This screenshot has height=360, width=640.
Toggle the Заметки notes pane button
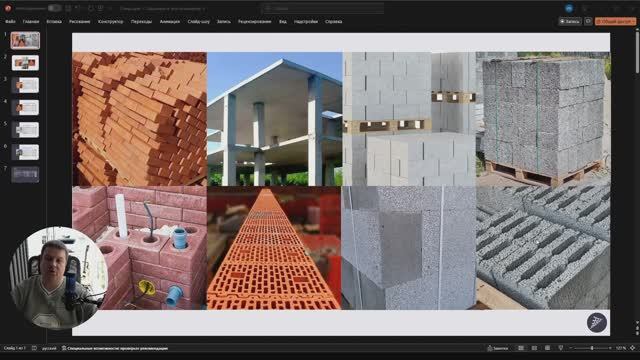[x=498, y=348]
